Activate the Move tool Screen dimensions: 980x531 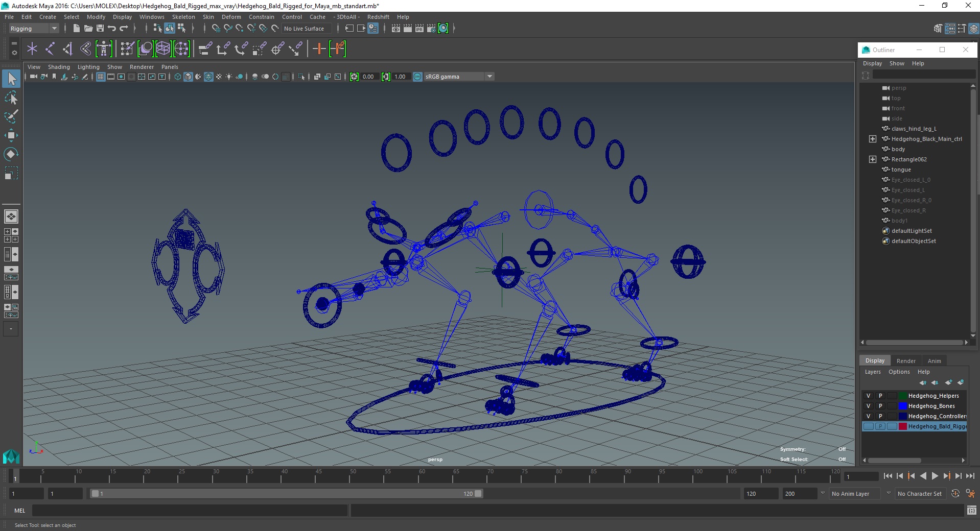(x=11, y=135)
